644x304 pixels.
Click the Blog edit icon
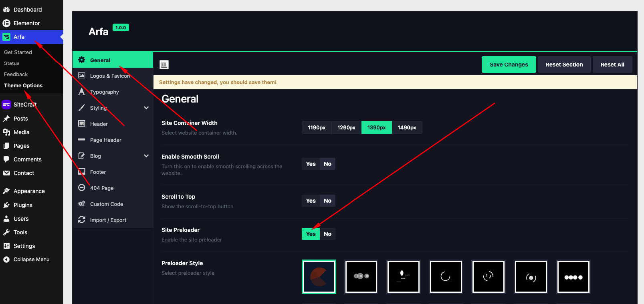[82, 156]
